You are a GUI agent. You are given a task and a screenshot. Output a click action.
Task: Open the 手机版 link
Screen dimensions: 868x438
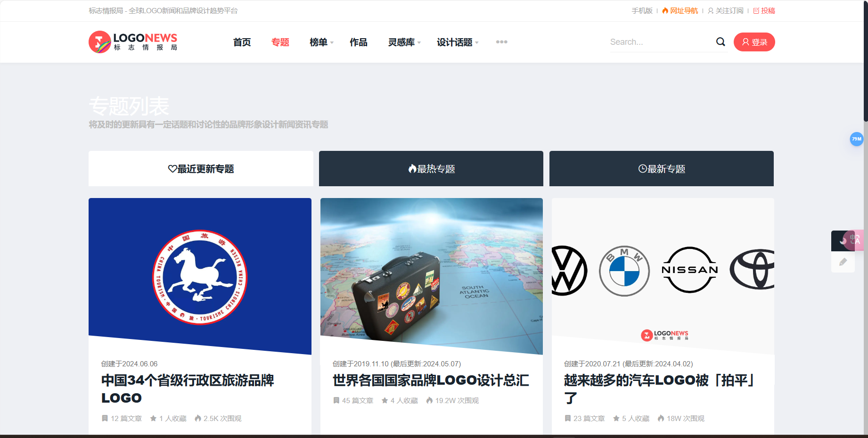point(642,10)
